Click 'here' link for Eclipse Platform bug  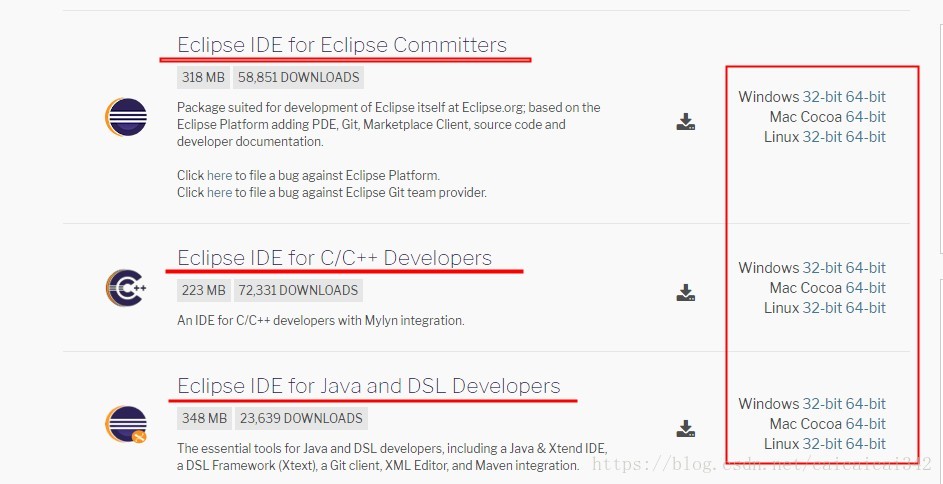[220, 176]
